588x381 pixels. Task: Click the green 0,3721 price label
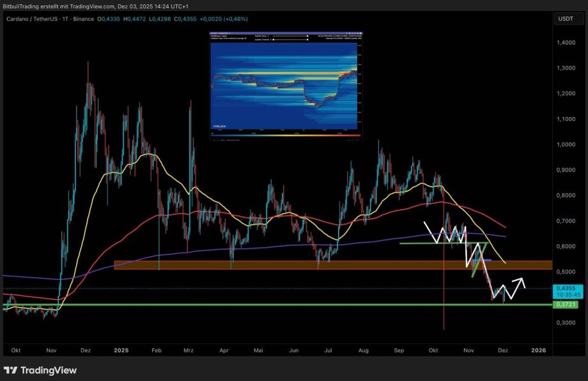(x=566, y=305)
